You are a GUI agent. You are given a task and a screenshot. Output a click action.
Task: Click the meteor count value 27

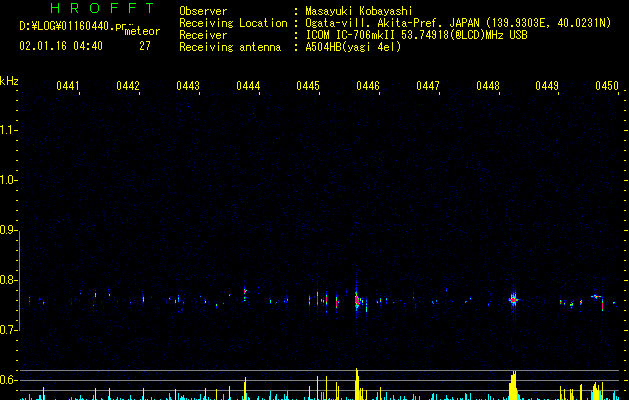pyautogui.click(x=145, y=46)
